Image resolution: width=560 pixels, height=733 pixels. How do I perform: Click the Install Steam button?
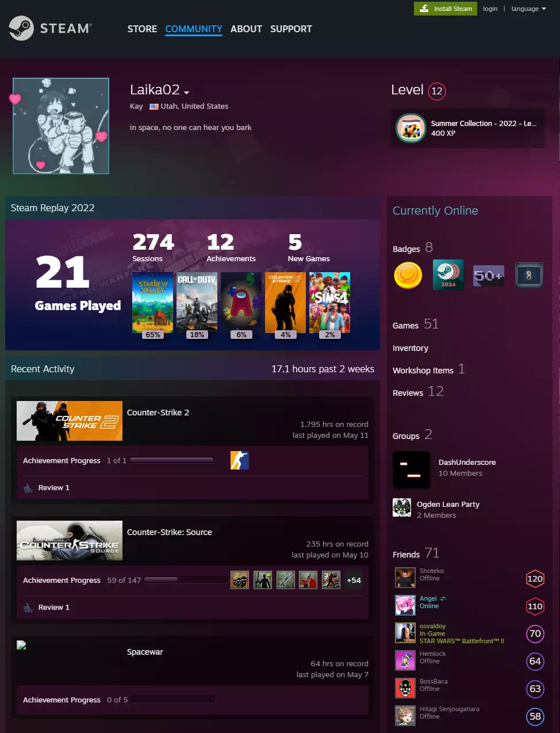[x=446, y=9]
